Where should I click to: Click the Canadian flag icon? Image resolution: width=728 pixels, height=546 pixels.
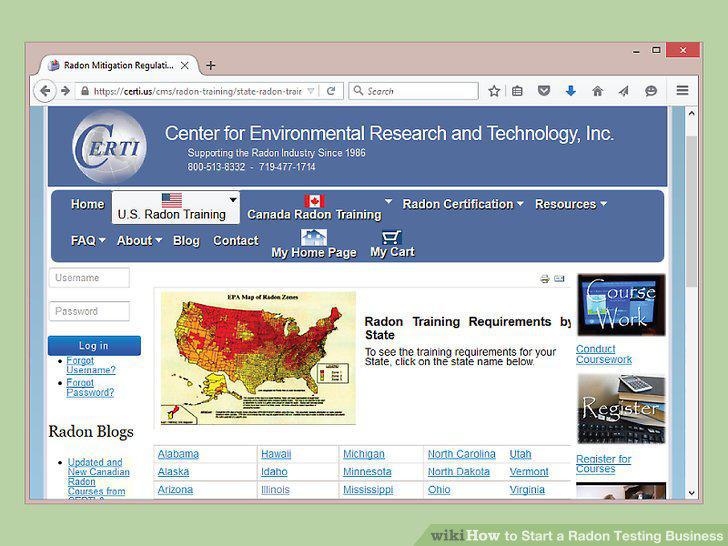pyautogui.click(x=314, y=201)
